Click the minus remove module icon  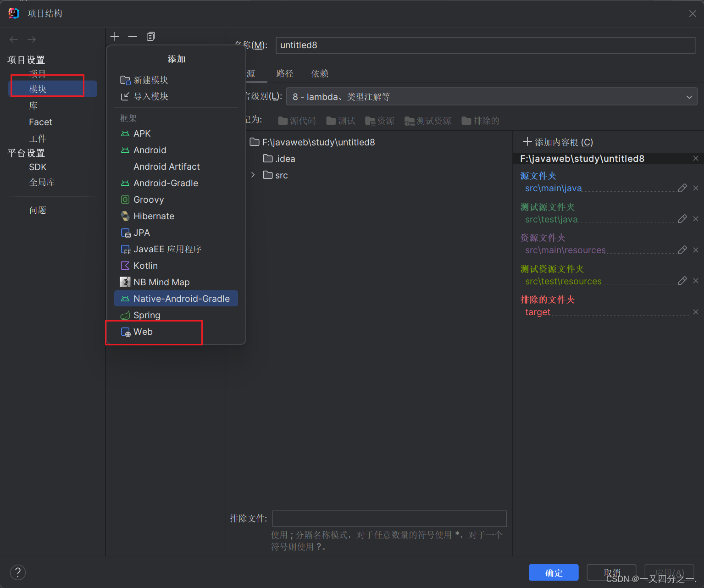click(x=133, y=36)
